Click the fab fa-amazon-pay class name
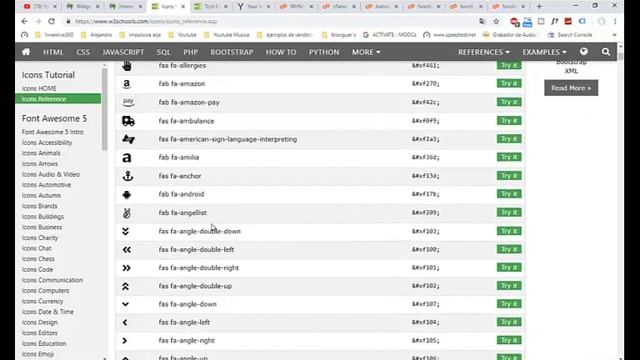Viewport: 640px width, 360px height. [189, 102]
